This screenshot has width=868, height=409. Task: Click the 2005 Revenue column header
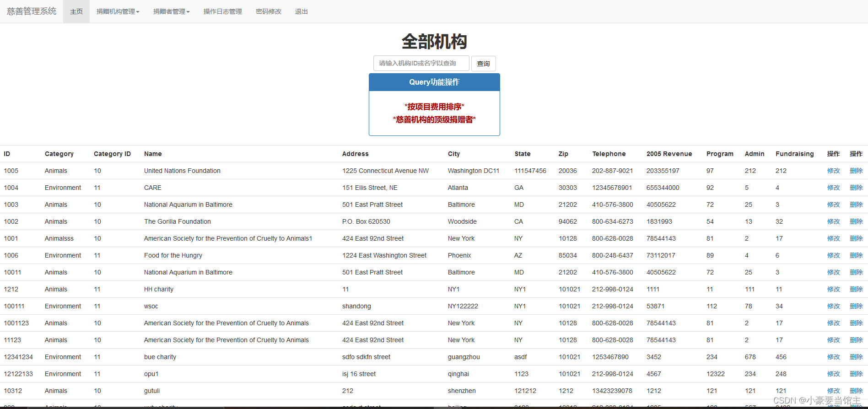coord(669,154)
